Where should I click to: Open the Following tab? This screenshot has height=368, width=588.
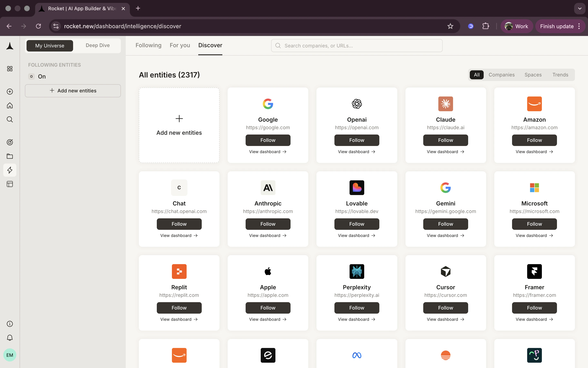148,45
